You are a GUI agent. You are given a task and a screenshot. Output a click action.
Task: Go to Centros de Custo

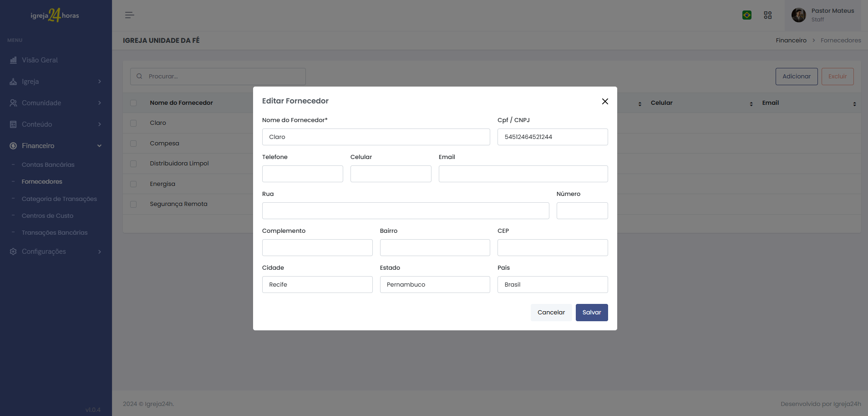pos(47,216)
